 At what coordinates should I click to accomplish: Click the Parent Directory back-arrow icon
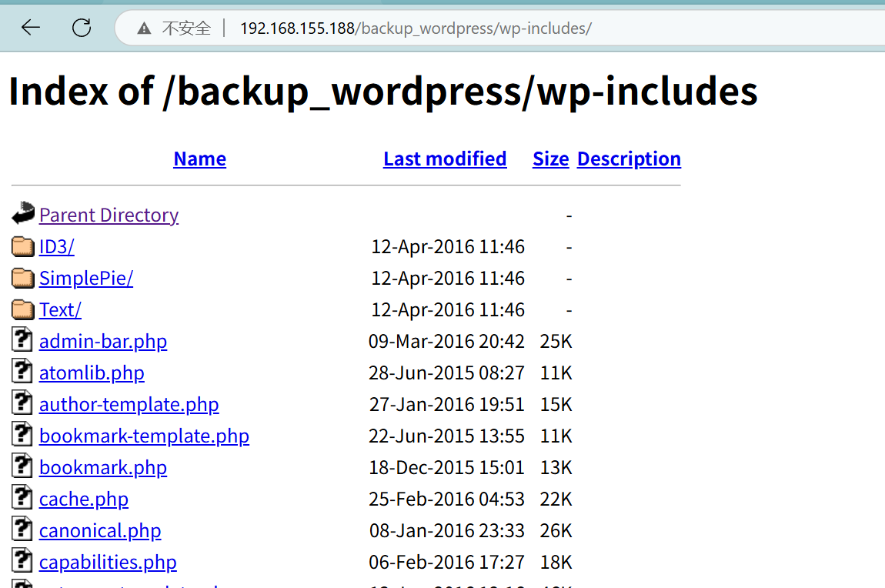pos(23,213)
